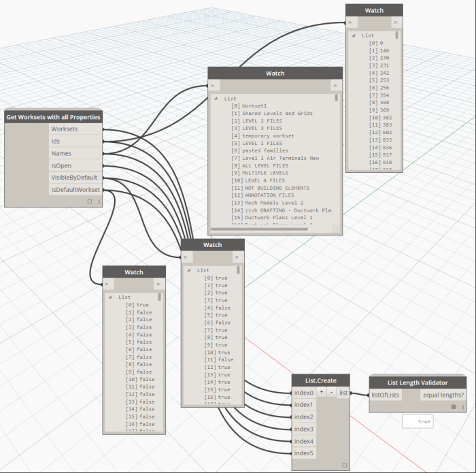Click the plus button on List.Create

tap(322, 393)
